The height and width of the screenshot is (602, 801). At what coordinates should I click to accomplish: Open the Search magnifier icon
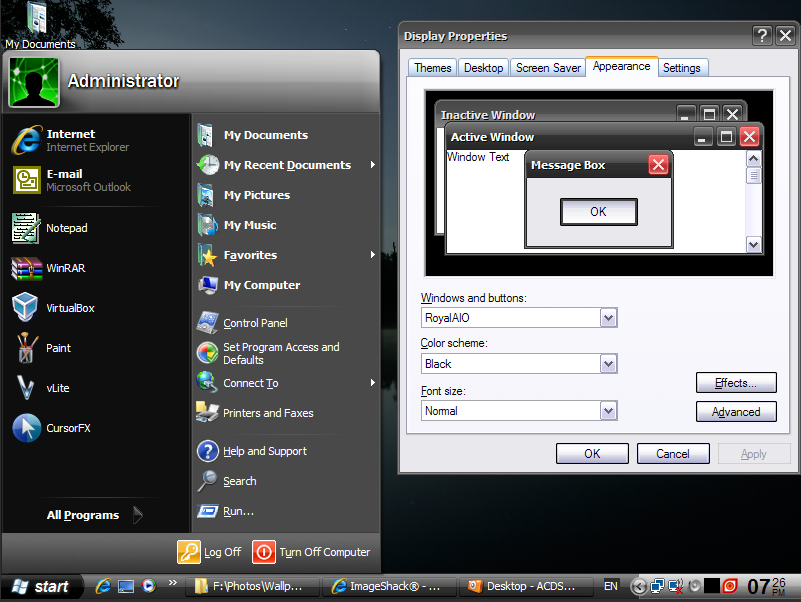[207, 481]
